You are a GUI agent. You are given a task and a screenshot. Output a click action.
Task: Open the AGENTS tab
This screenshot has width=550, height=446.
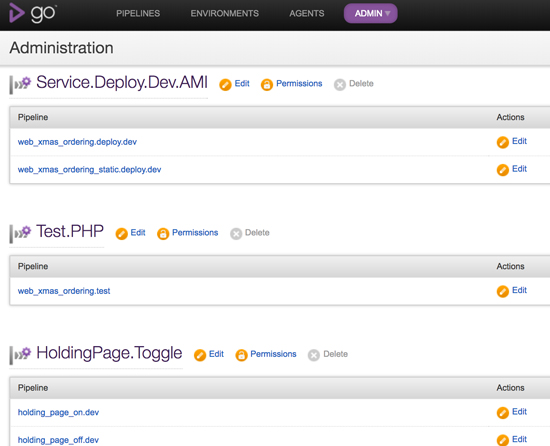coord(307,13)
